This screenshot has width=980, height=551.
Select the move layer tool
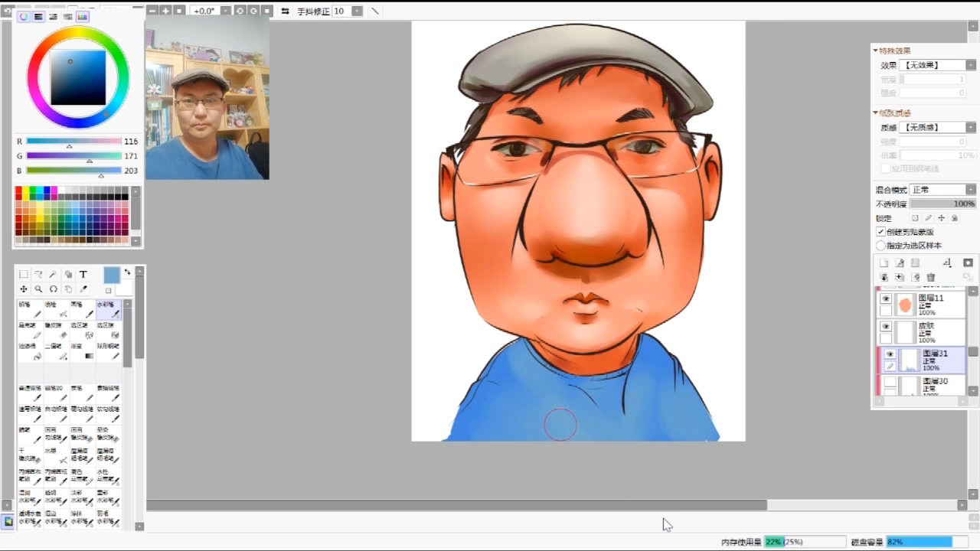click(23, 289)
